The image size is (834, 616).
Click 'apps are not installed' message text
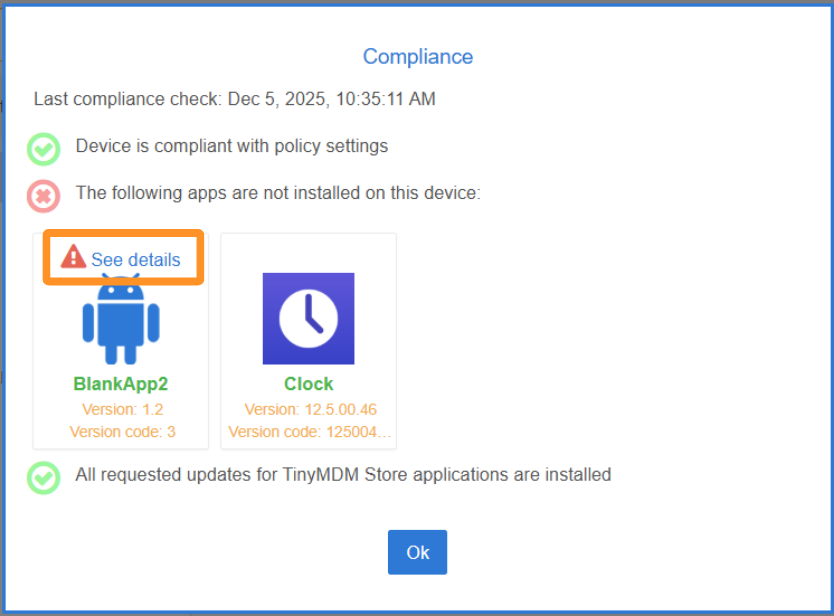point(278,192)
